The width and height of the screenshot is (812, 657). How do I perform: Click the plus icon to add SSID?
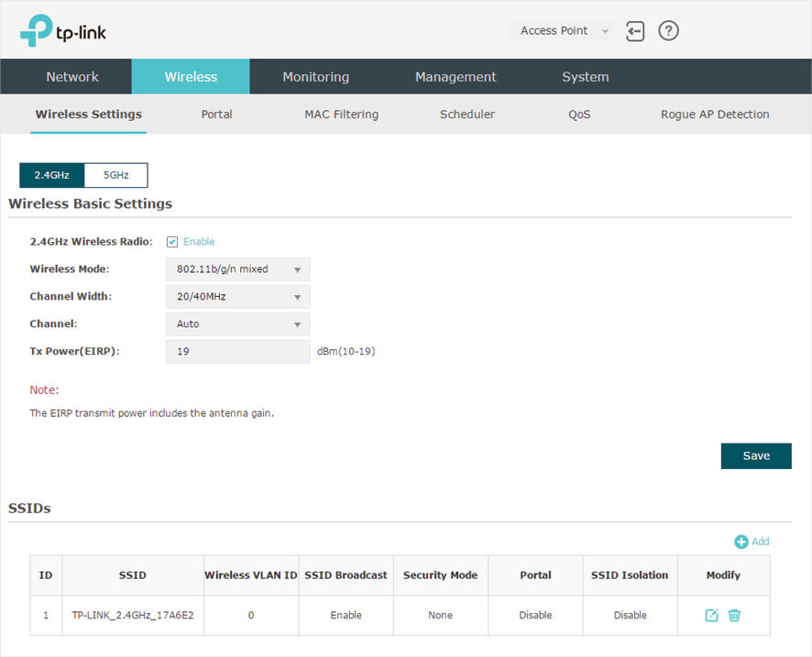tap(741, 542)
